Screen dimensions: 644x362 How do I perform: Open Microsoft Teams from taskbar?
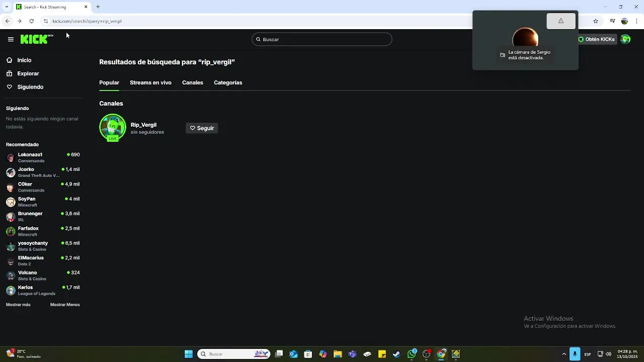tap(352, 354)
